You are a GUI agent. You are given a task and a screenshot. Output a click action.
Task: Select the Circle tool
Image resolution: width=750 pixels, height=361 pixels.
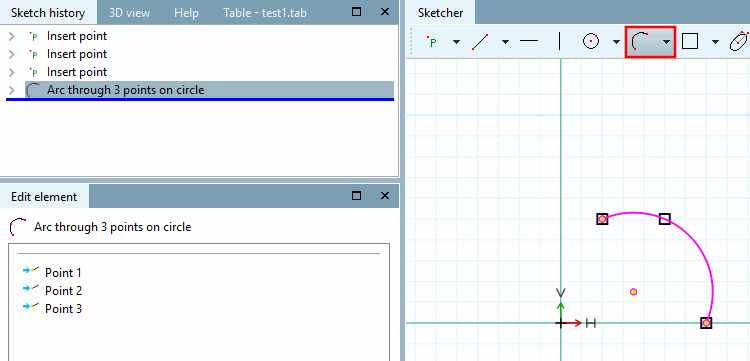tap(591, 42)
